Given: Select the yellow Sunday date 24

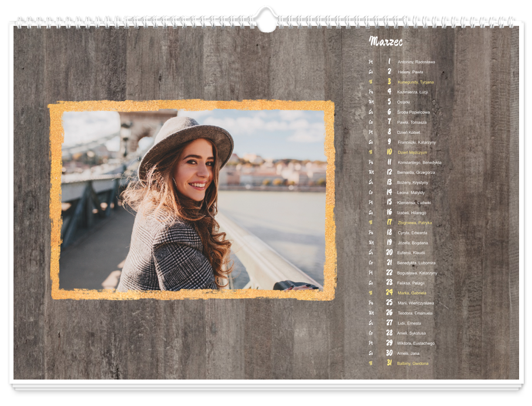Looking at the screenshot, I should [389, 293].
